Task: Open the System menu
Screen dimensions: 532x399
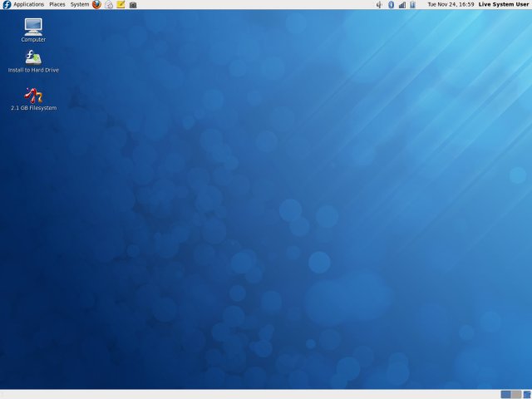Action: point(80,4)
